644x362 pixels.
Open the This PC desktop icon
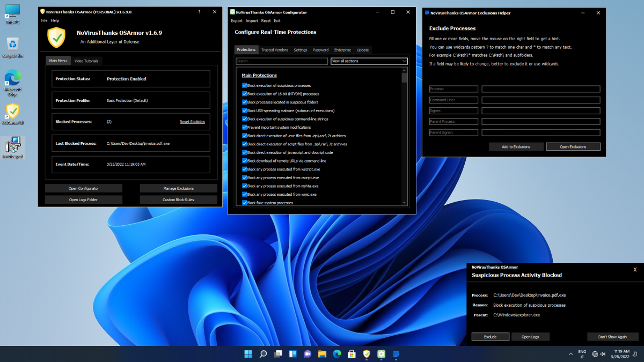point(12,14)
